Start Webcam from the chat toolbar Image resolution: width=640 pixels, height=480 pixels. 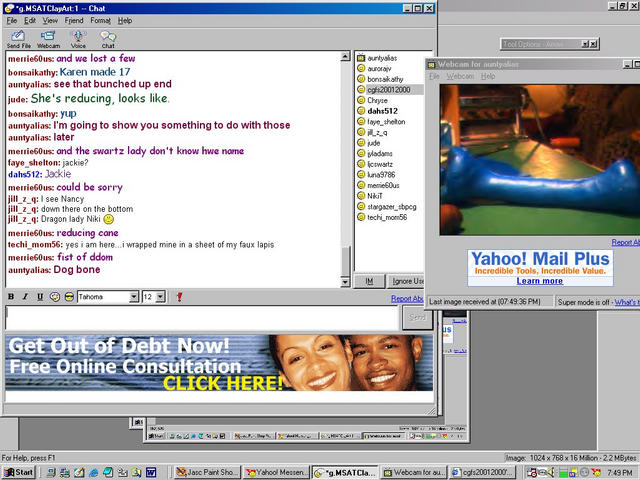tap(48, 39)
